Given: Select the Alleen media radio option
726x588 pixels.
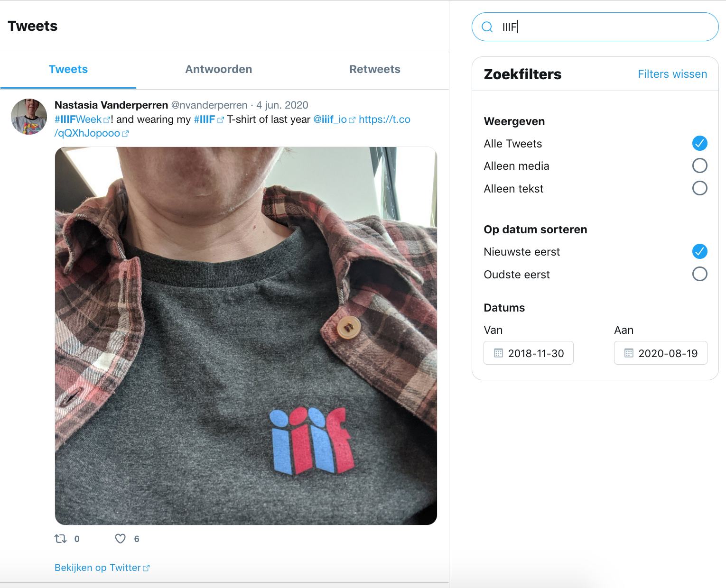Looking at the screenshot, I should [x=699, y=165].
